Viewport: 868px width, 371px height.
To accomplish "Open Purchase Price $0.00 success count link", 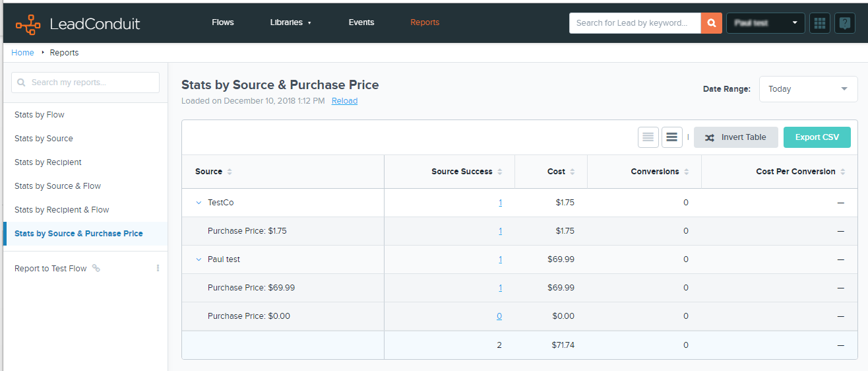I will pos(499,316).
